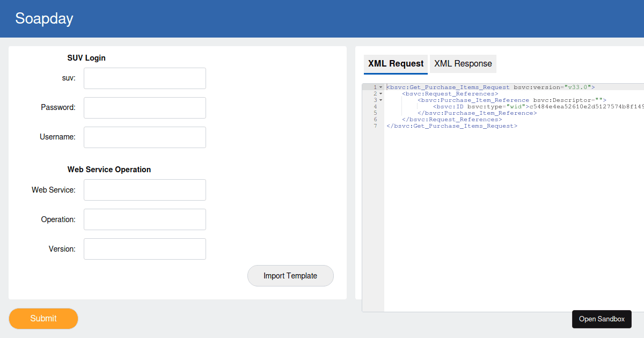This screenshot has height=338, width=644.
Task: Click the Operation input field
Action: pyautogui.click(x=144, y=219)
